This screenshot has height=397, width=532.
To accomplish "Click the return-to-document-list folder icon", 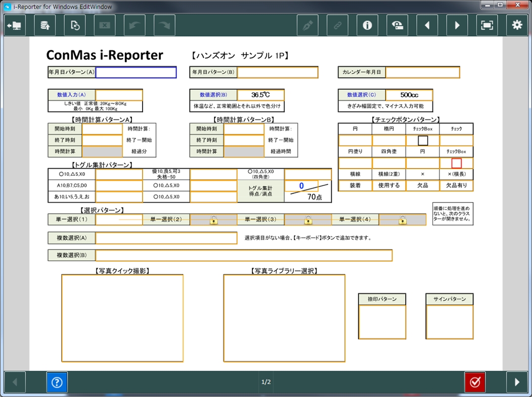I will pos(15,25).
